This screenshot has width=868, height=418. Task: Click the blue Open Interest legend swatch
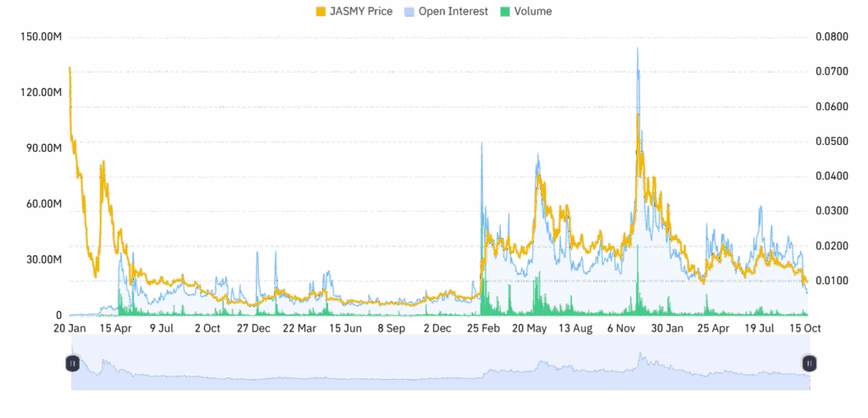coord(409,12)
